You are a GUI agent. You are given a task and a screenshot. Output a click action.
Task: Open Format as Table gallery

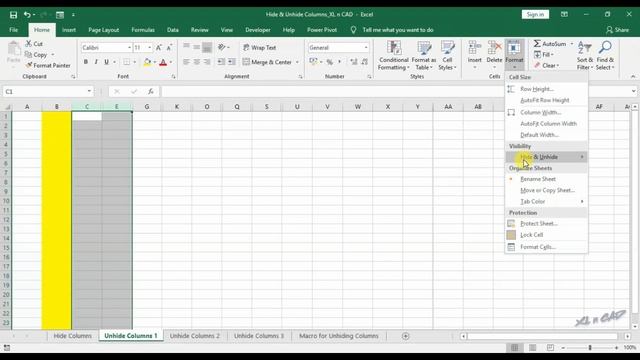(x=424, y=56)
